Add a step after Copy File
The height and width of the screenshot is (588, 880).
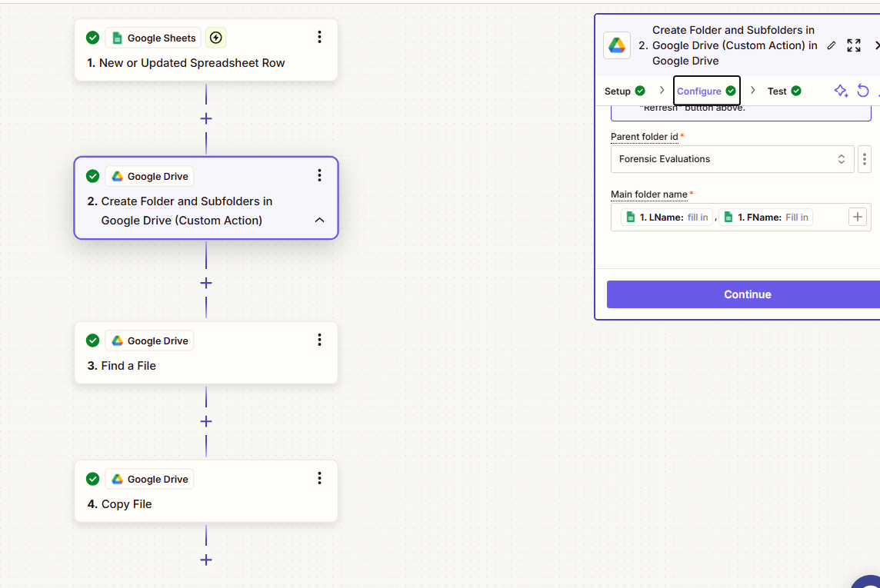[206, 560]
